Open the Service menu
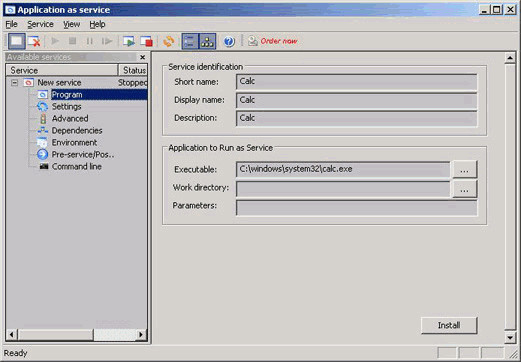 [x=40, y=24]
